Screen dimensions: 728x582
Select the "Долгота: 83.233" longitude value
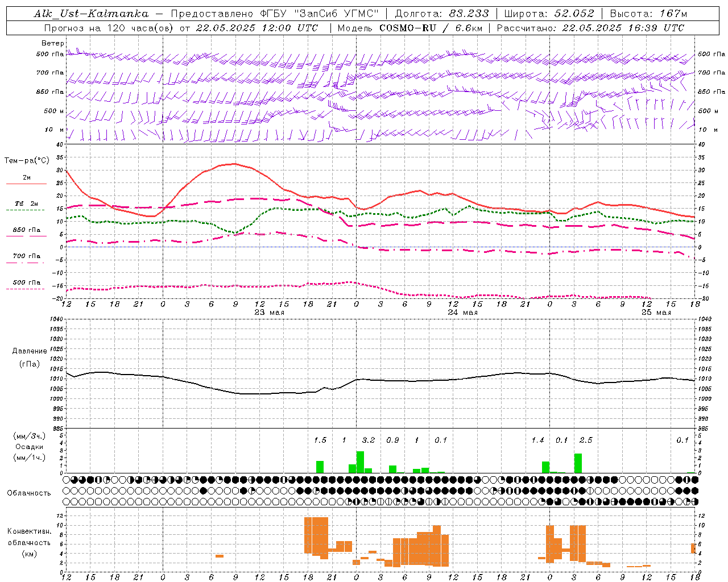(x=442, y=14)
